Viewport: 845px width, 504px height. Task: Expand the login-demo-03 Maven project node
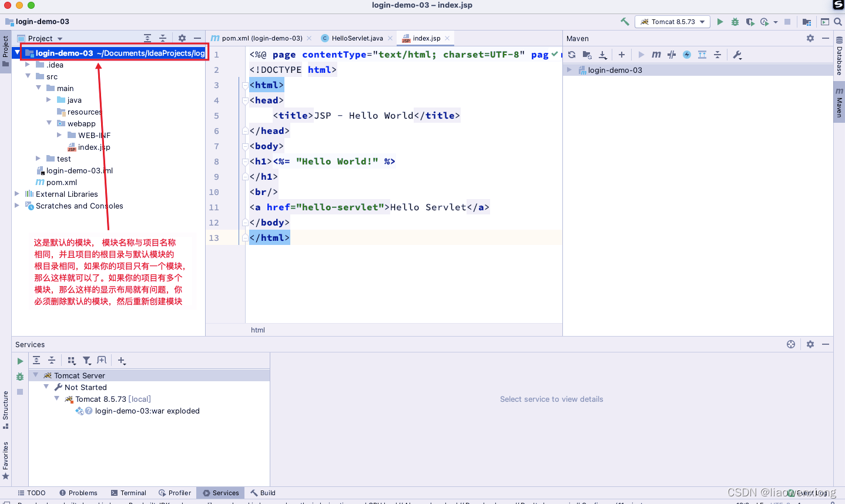[569, 70]
